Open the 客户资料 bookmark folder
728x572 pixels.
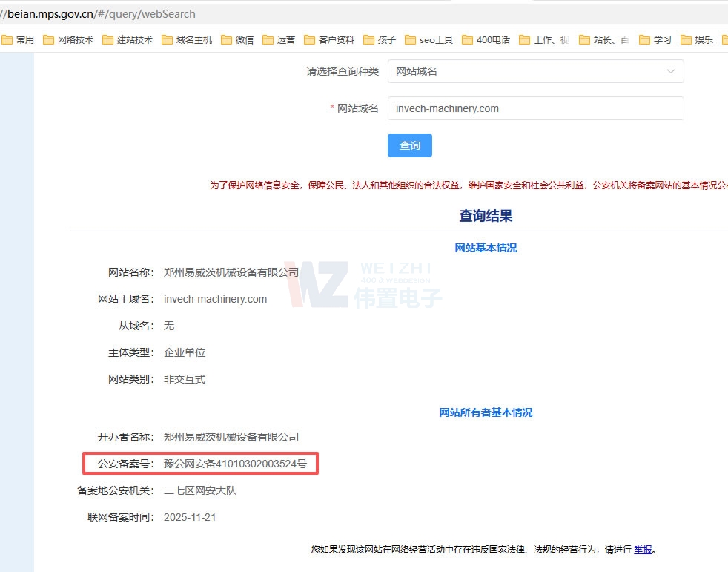pyautogui.click(x=330, y=40)
